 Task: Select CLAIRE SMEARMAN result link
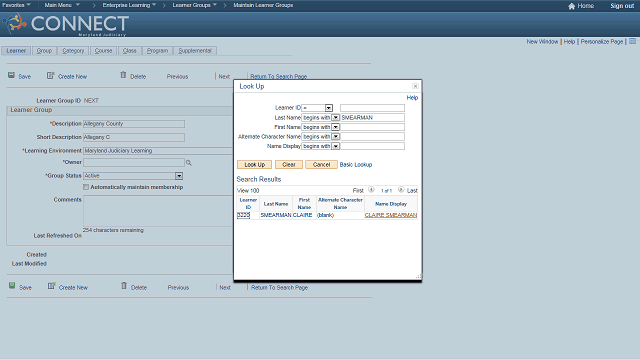coord(391,215)
